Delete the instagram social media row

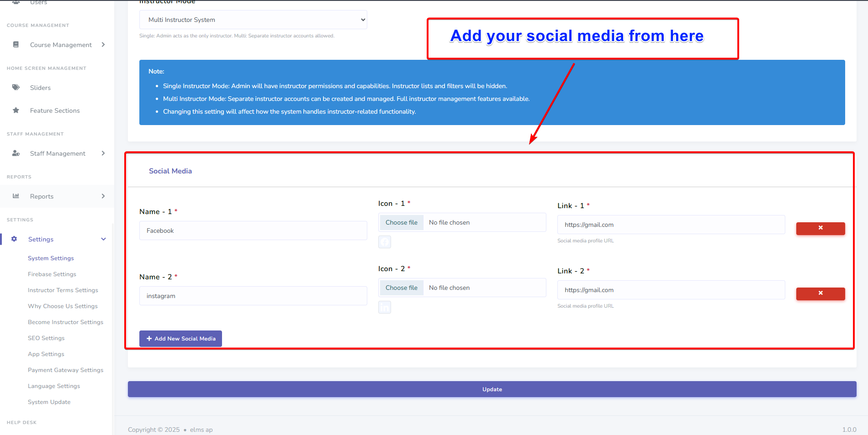(x=820, y=293)
